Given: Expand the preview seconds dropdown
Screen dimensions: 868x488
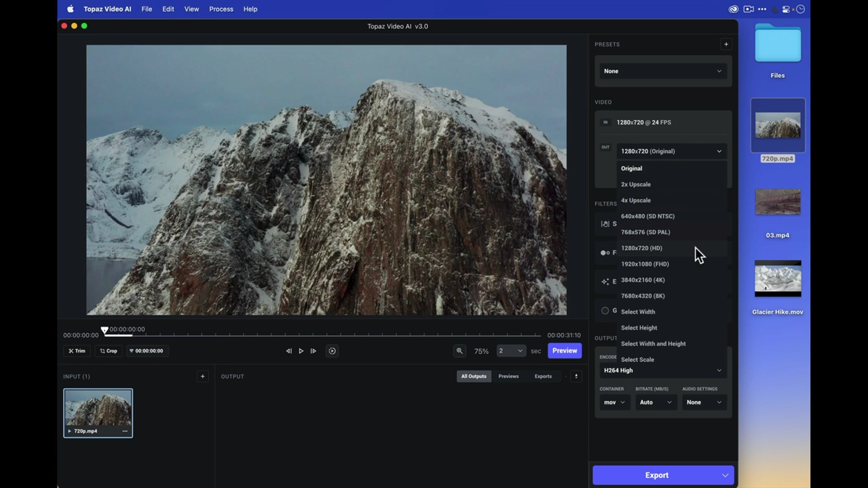Looking at the screenshot, I should (511, 351).
